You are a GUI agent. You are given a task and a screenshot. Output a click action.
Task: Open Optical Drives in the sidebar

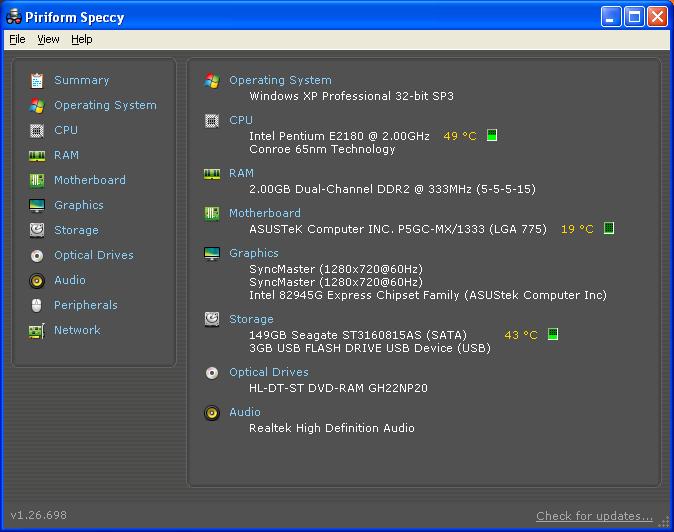(94, 255)
